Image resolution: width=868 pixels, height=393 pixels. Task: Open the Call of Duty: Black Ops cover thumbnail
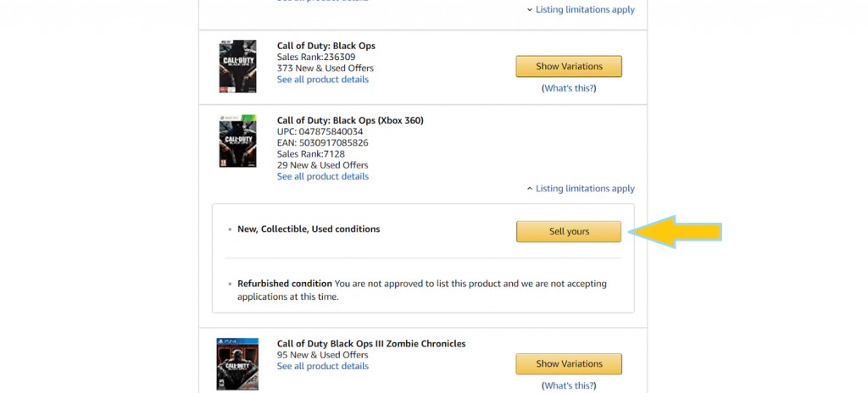(x=237, y=65)
